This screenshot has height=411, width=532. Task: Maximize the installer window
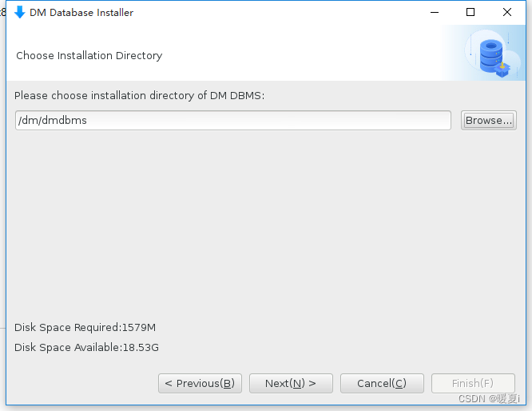(x=470, y=12)
